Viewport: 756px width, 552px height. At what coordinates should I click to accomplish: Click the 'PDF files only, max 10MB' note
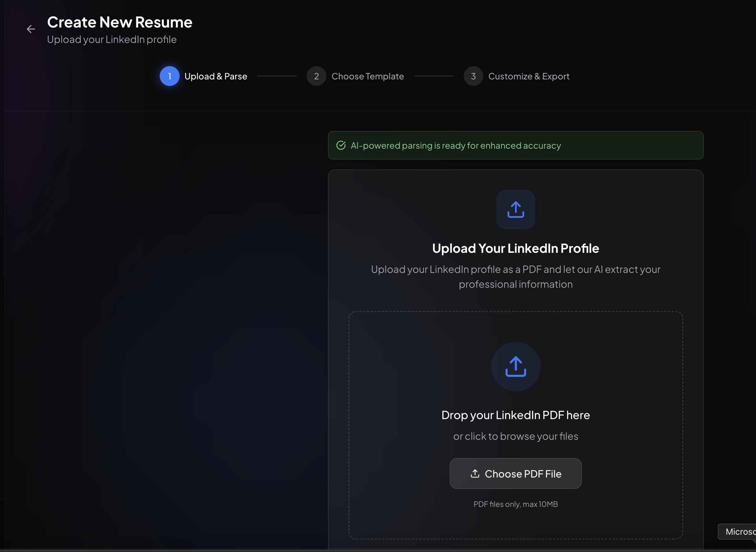pos(516,504)
